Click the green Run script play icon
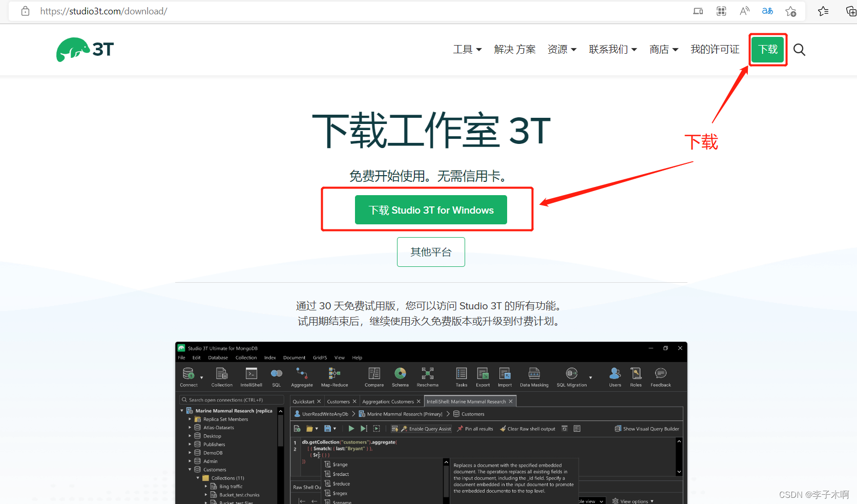857x504 pixels. pos(351,429)
